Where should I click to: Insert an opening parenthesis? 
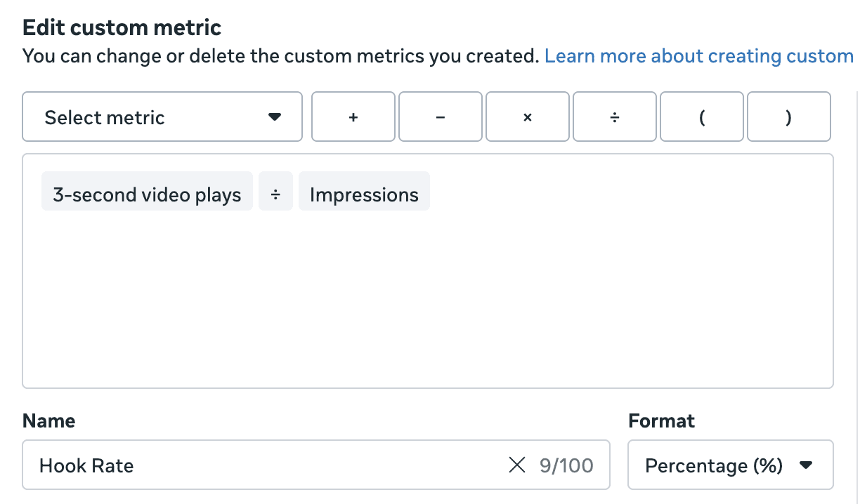tap(701, 117)
